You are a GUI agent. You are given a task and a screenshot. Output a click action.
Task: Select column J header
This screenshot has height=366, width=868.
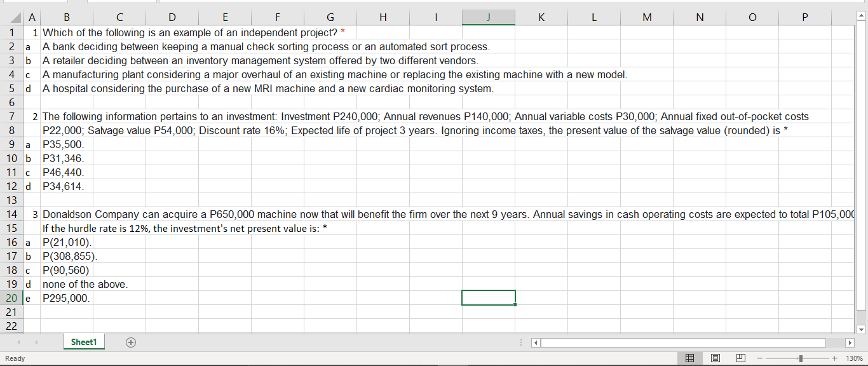488,18
